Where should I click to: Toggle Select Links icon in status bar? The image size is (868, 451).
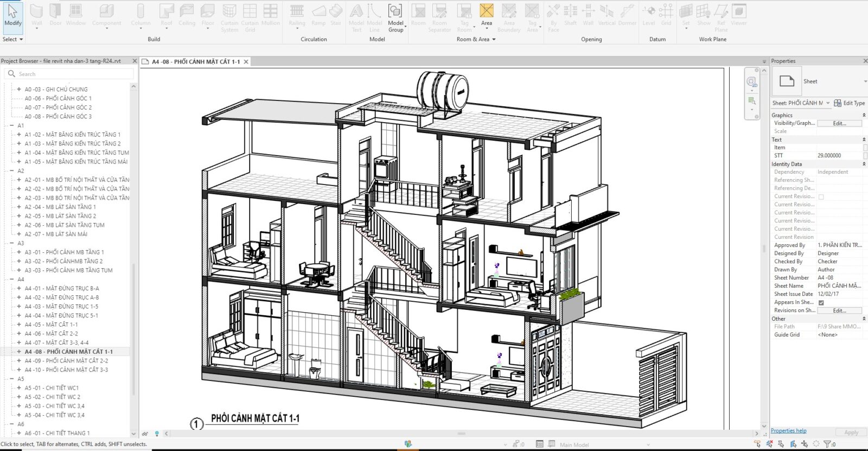[x=757, y=444]
